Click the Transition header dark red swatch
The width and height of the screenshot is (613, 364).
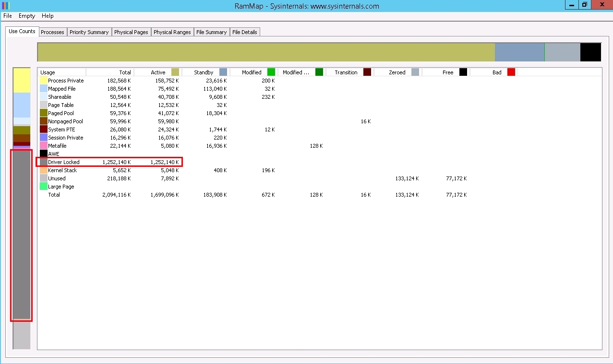(367, 72)
